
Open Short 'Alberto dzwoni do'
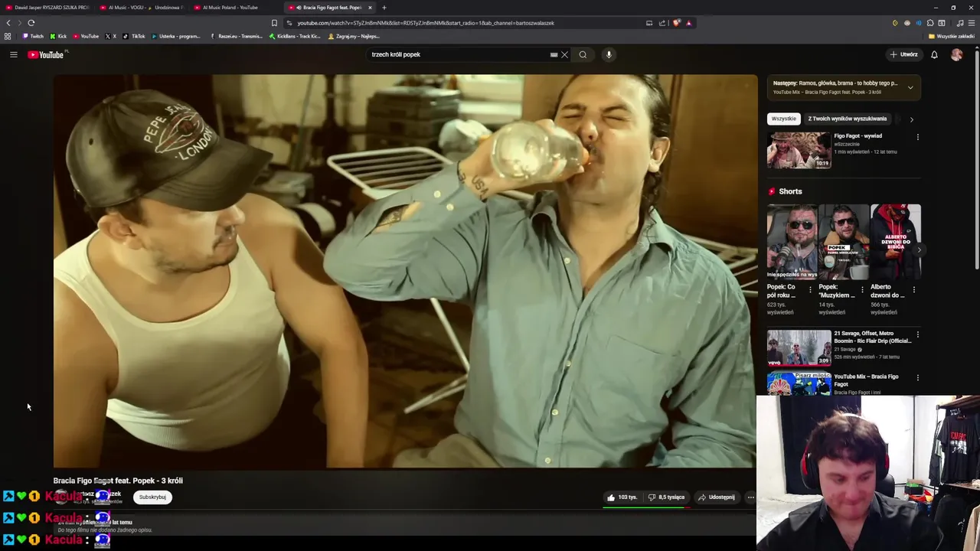[x=895, y=241]
